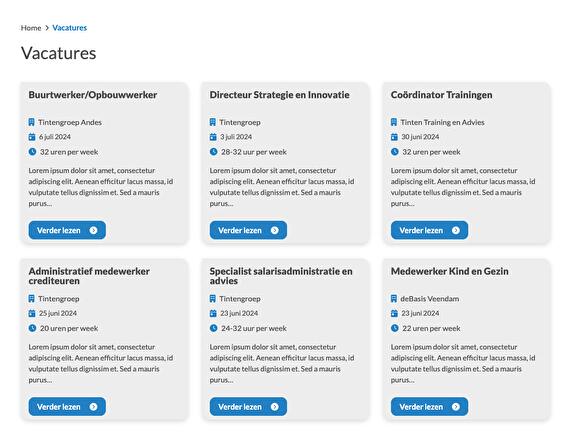Click the clock icon beside 28-32 uur per week
This screenshot has width=576, height=443.
coord(213,151)
